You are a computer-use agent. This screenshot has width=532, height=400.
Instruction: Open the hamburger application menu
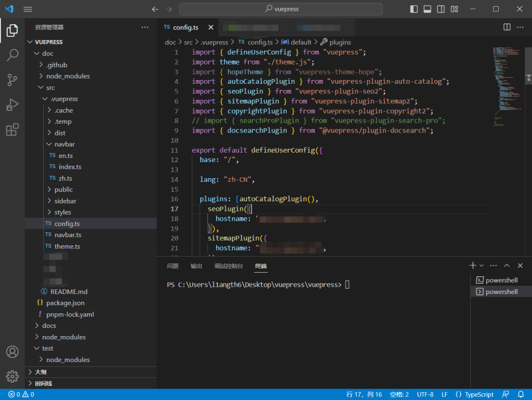pos(28,9)
